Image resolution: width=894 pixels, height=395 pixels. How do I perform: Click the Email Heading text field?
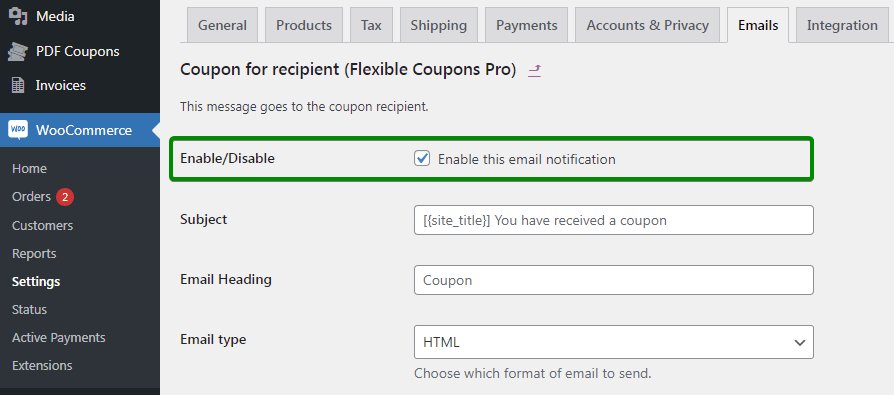(613, 280)
